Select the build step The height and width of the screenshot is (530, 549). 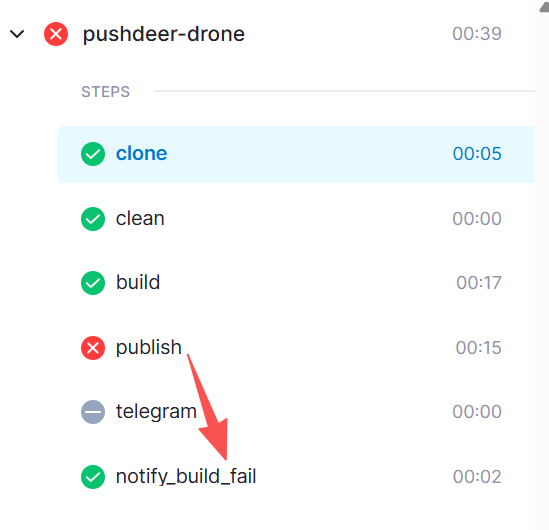point(296,283)
